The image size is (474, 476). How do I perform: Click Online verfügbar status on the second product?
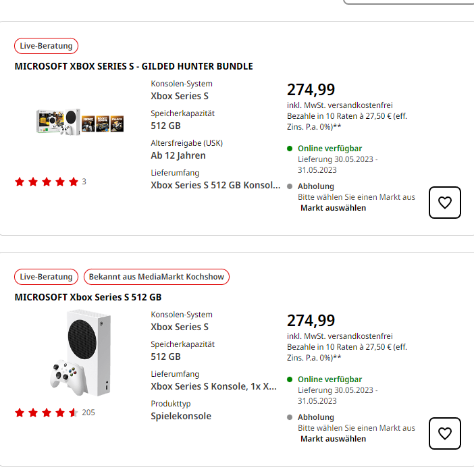tap(330, 379)
